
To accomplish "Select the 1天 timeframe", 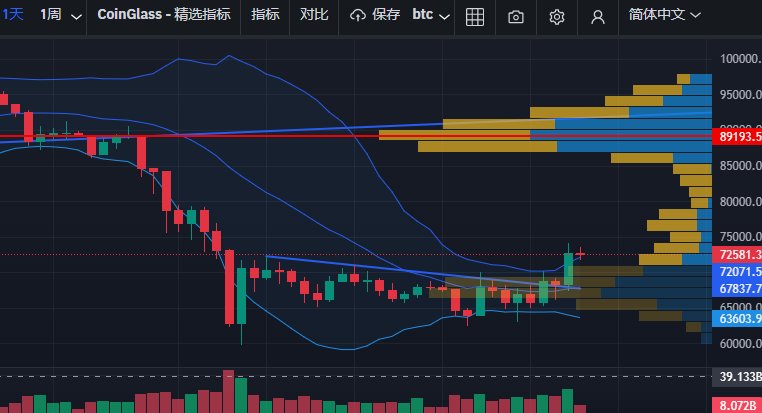I will pyautogui.click(x=12, y=15).
